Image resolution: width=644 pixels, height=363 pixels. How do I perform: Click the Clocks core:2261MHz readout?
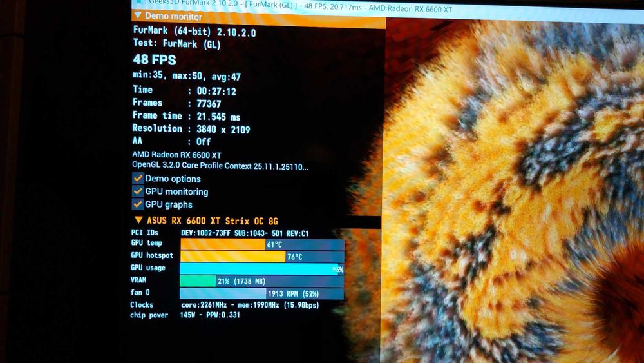[x=250, y=305]
